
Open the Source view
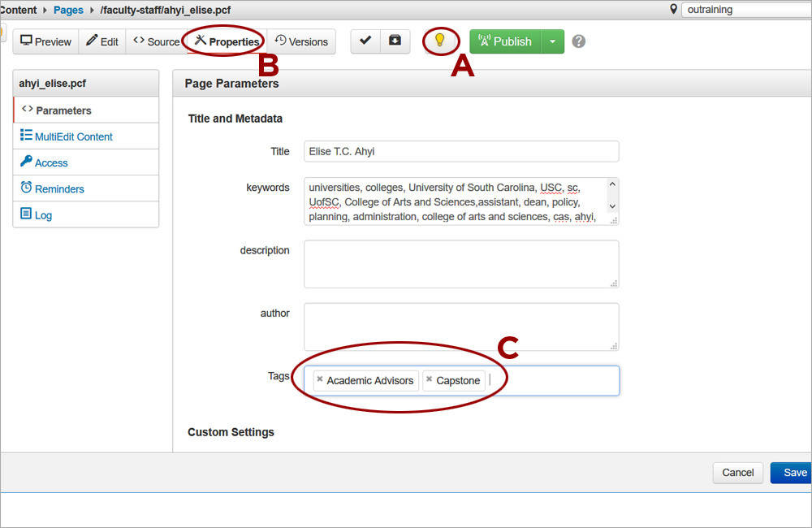click(156, 41)
